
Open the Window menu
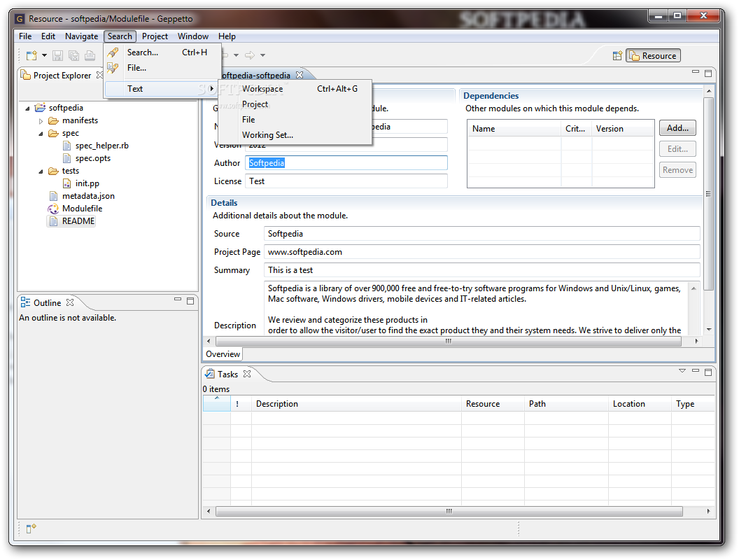click(192, 36)
